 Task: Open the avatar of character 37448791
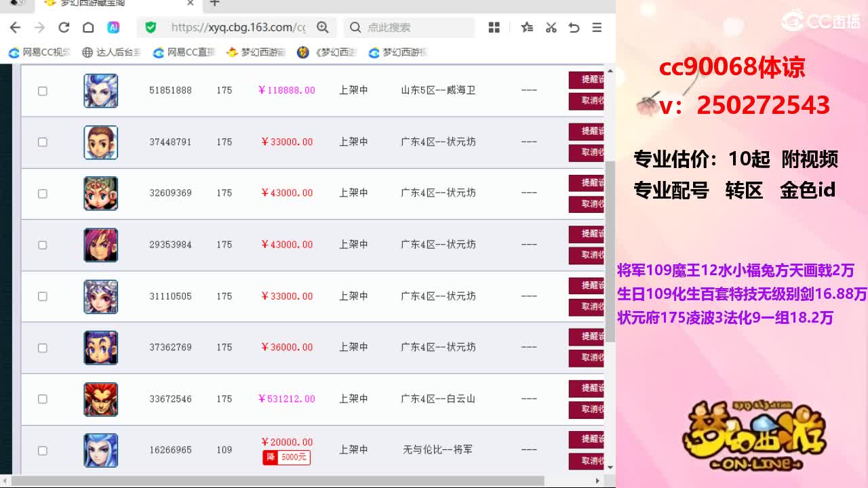101,142
